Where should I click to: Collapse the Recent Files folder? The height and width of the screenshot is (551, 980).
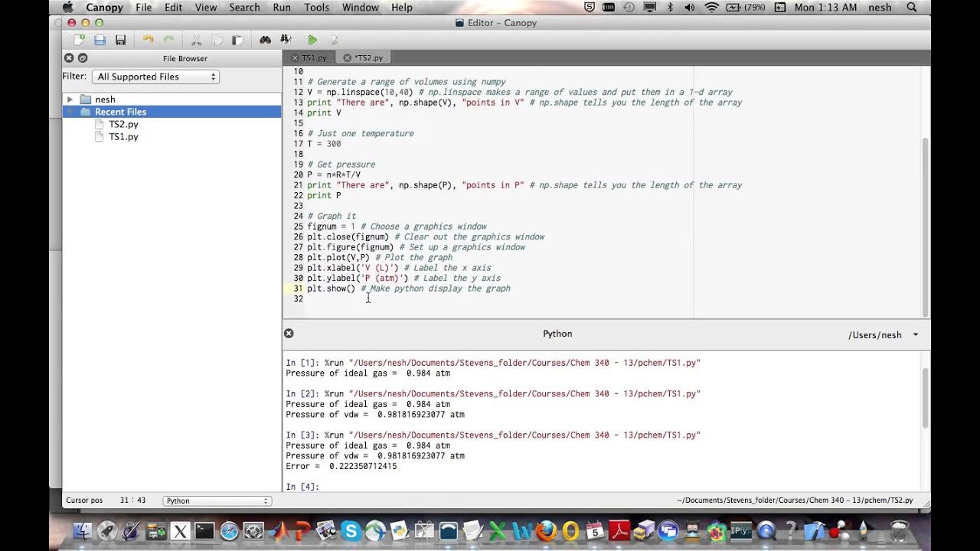click(70, 112)
